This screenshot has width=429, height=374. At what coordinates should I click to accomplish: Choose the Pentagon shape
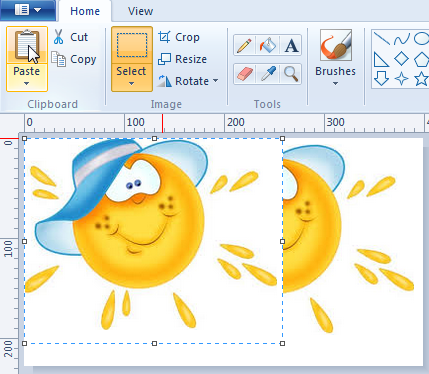click(x=422, y=59)
